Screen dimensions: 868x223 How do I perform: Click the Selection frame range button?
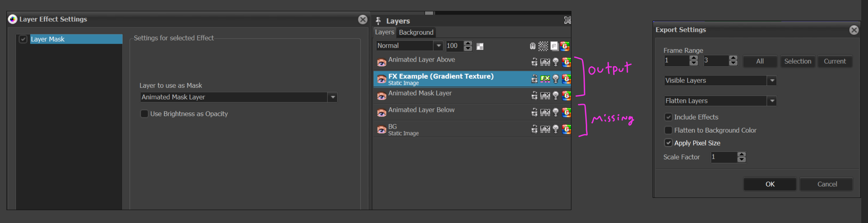click(x=797, y=61)
